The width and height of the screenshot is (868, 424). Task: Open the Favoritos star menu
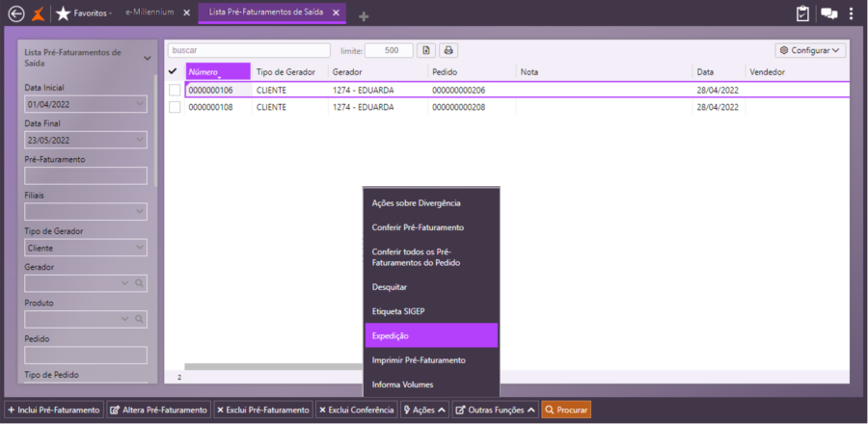(84, 13)
